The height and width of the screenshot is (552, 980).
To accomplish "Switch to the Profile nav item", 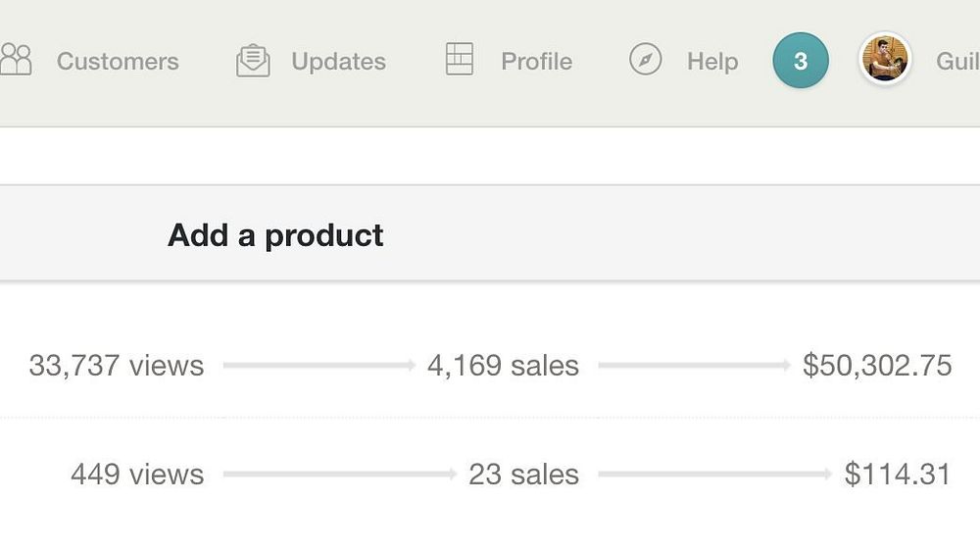I will click(x=536, y=61).
